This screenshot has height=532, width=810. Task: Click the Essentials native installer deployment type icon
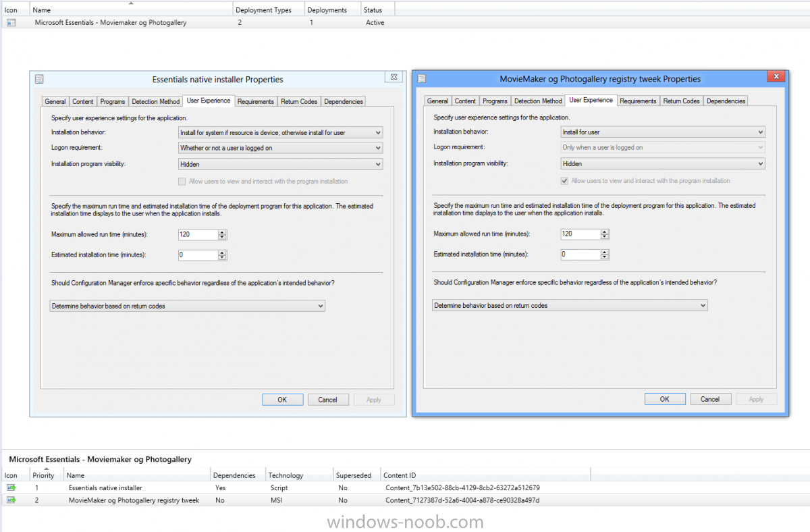(x=11, y=487)
